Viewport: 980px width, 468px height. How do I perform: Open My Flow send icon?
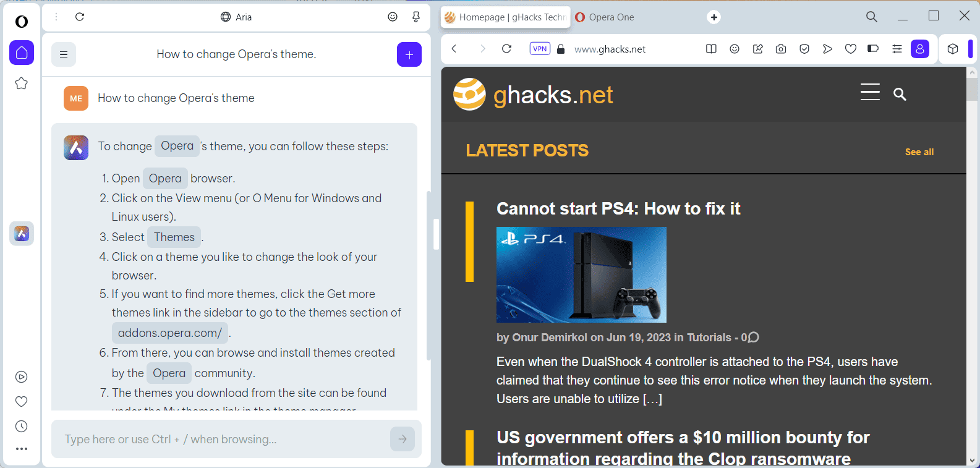tap(828, 49)
